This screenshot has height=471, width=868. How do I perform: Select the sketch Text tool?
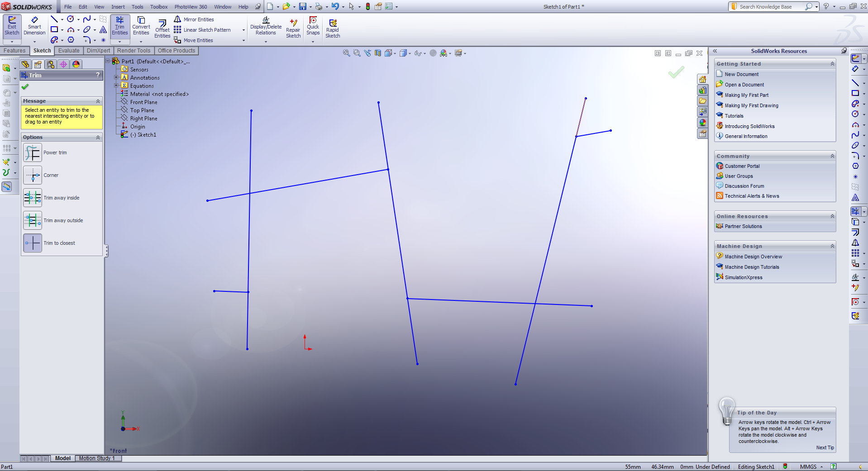tap(103, 29)
